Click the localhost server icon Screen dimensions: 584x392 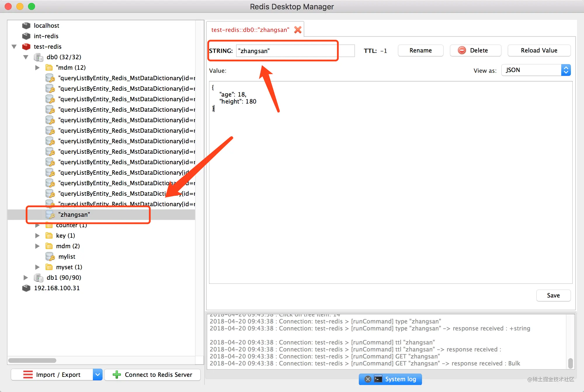click(26, 26)
